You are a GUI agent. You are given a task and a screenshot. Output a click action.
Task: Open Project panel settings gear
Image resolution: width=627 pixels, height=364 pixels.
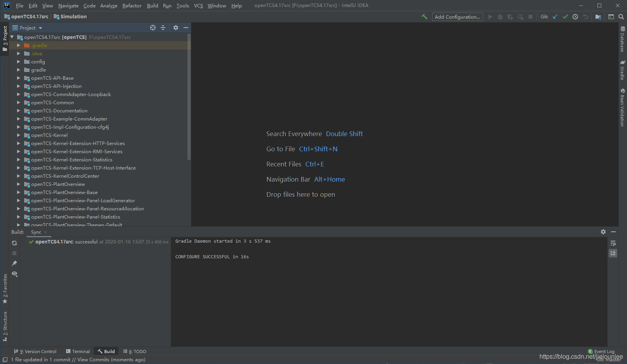tap(176, 28)
